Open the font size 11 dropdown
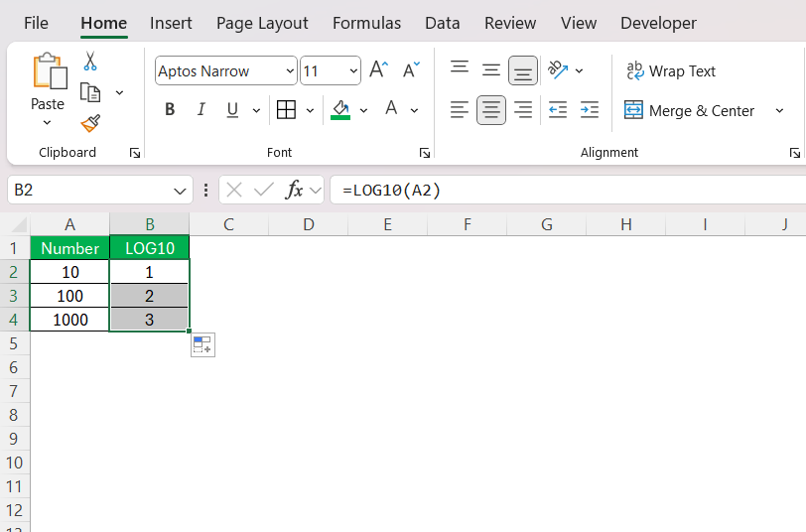This screenshot has width=806, height=532. (x=353, y=70)
